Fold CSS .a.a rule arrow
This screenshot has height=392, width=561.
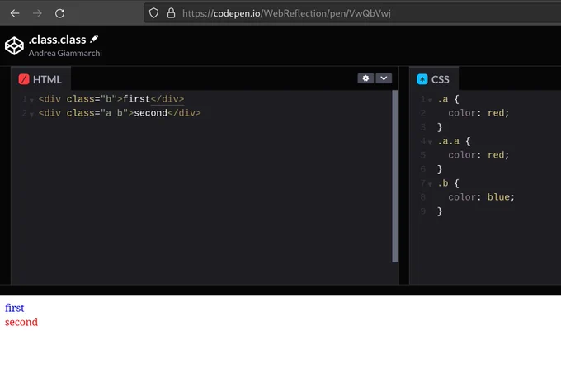click(x=430, y=143)
